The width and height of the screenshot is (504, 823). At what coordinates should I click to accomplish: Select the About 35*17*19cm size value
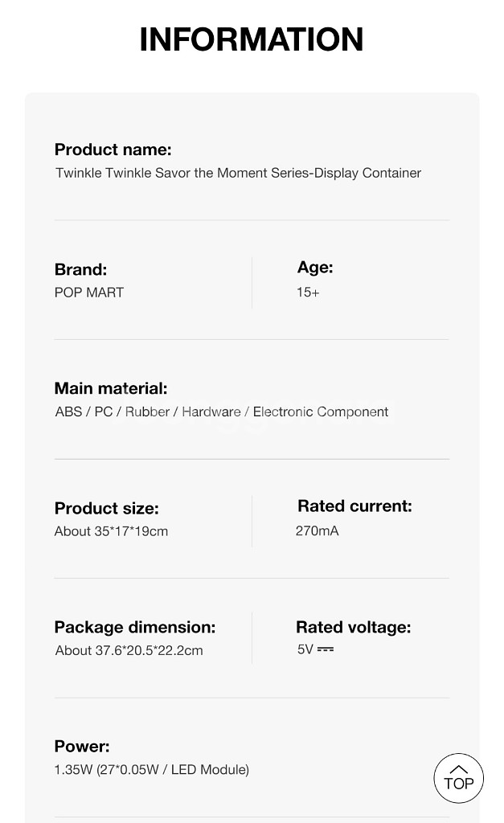(x=111, y=531)
